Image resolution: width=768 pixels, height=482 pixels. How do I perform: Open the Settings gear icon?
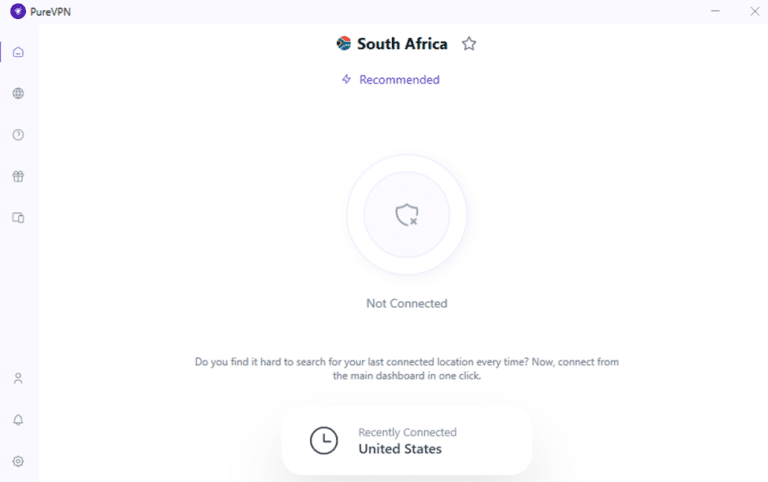tap(18, 461)
